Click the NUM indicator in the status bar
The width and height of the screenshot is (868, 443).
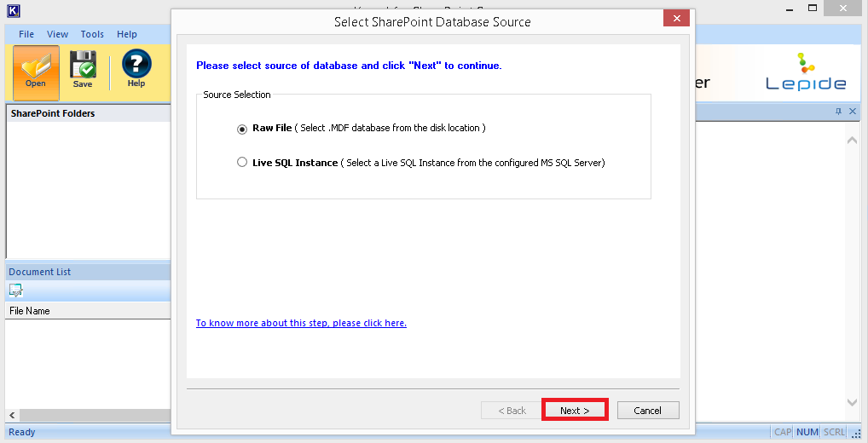(x=807, y=432)
